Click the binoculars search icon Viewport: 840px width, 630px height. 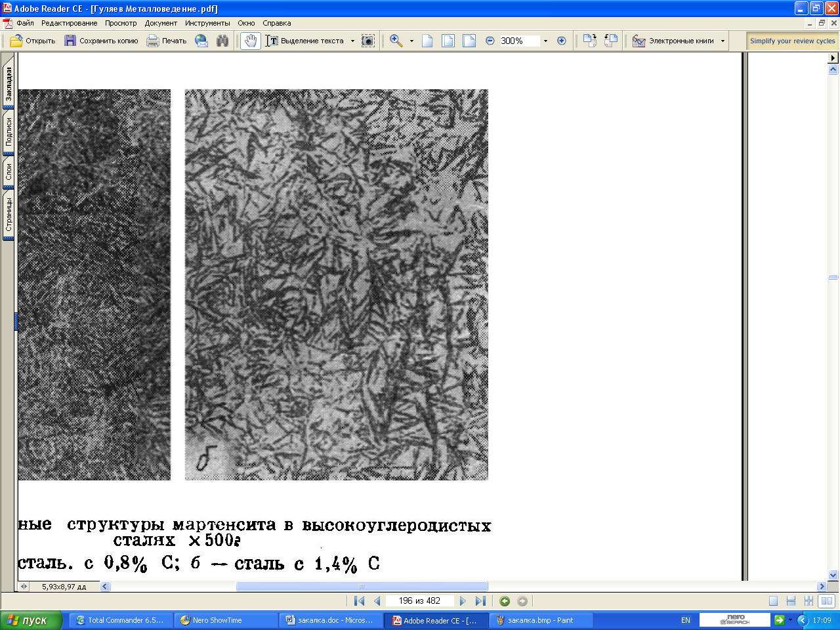pyautogui.click(x=222, y=41)
